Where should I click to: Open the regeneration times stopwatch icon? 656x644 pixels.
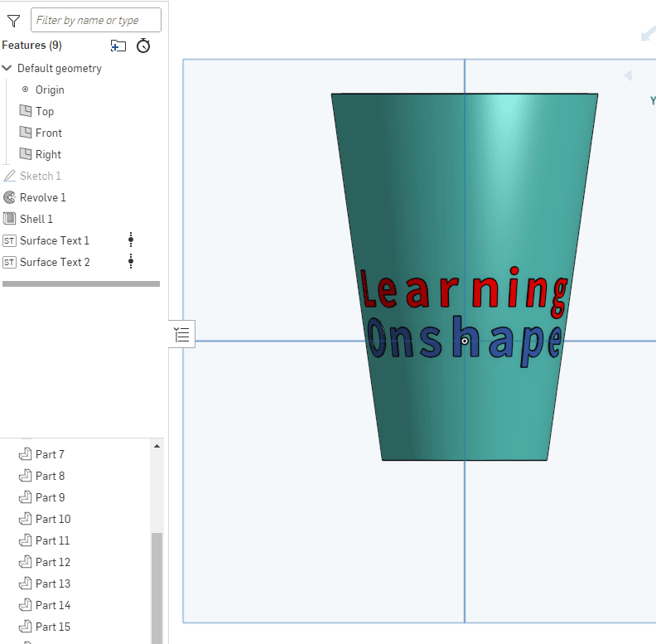143,46
